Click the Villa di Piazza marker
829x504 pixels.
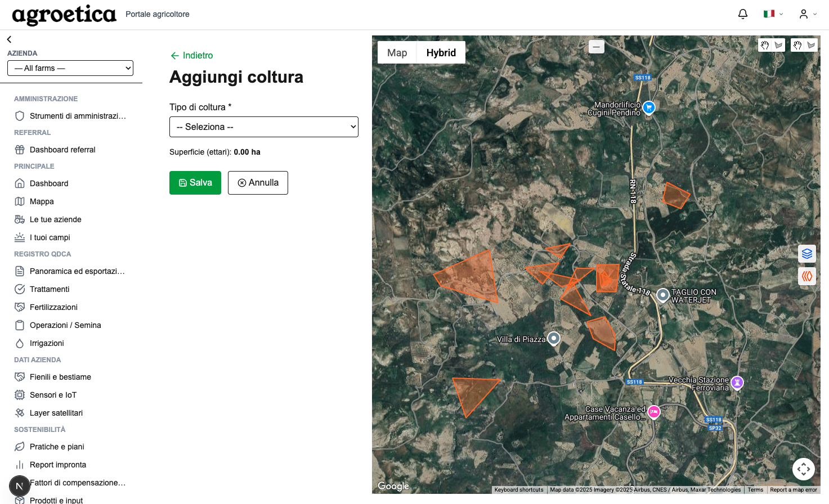(x=554, y=338)
